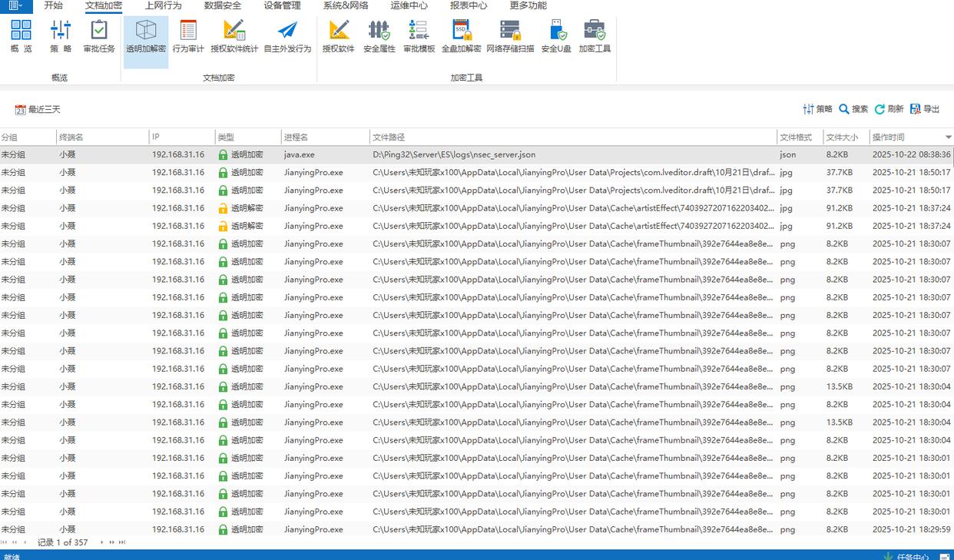The width and height of the screenshot is (954, 560).
Task: Open 自主外发行为 paper plane icon
Action: point(287,36)
